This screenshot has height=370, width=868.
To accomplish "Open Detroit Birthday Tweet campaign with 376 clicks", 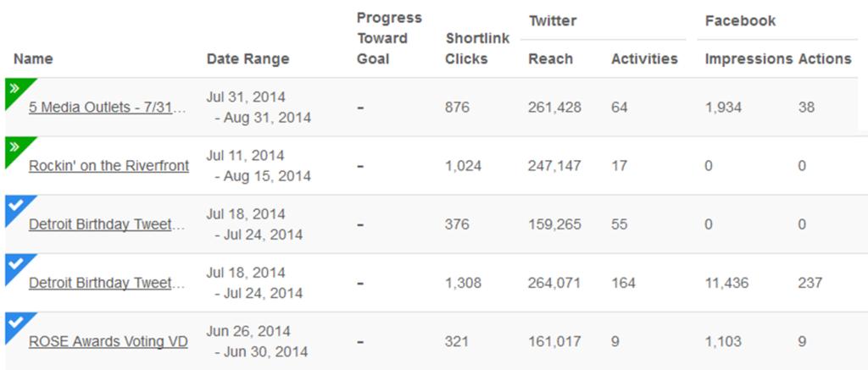I will [106, 224].
